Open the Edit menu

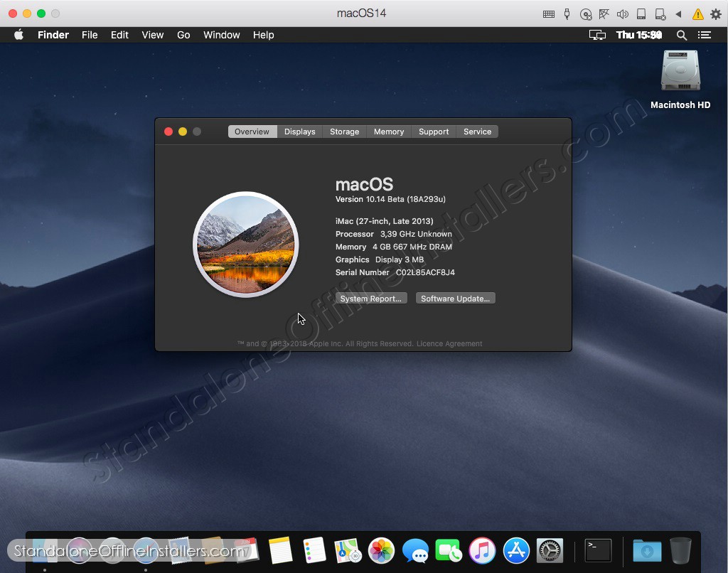coord(119,35)
